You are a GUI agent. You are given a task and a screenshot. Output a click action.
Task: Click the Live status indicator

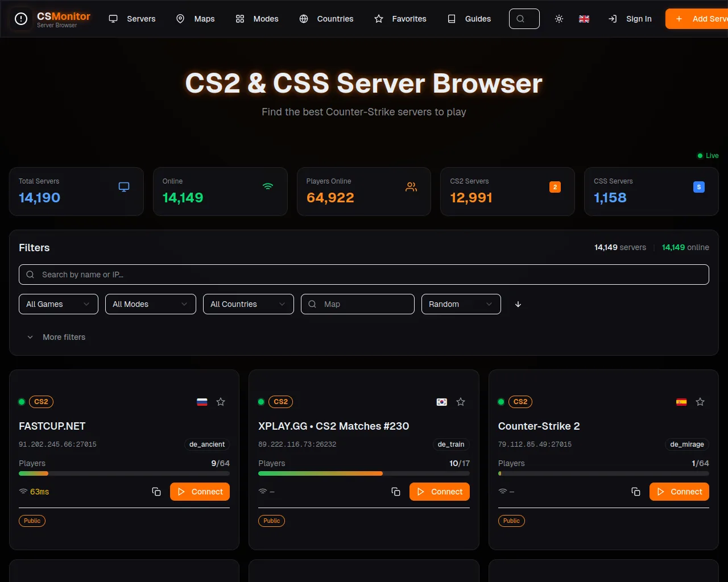pyautogui.click(x=708, y=156)
